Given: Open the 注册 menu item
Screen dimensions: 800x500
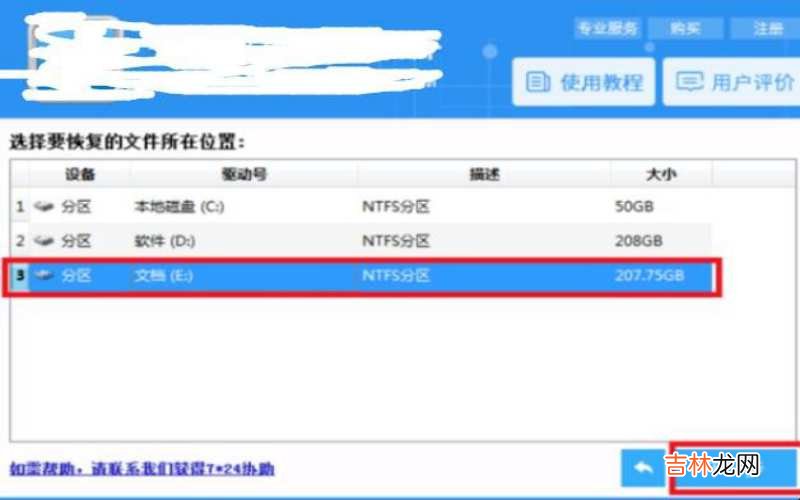Looking at the screenshot, I should pyautogui.click(x=765, y=28).
